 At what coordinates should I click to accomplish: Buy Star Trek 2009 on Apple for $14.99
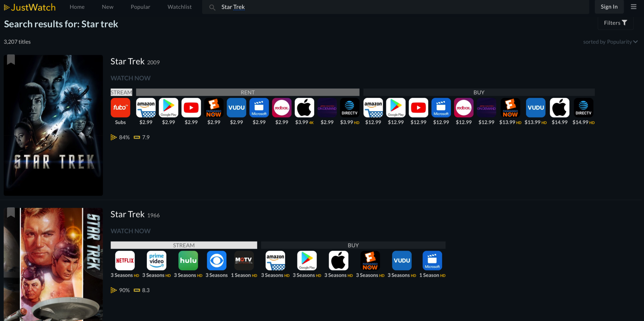tap(560, 108)
